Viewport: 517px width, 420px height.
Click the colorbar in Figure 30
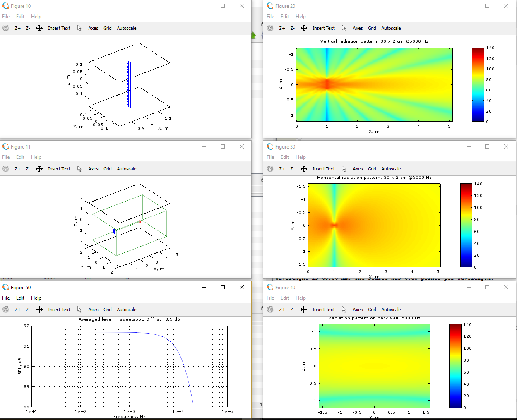pos(466,225)
